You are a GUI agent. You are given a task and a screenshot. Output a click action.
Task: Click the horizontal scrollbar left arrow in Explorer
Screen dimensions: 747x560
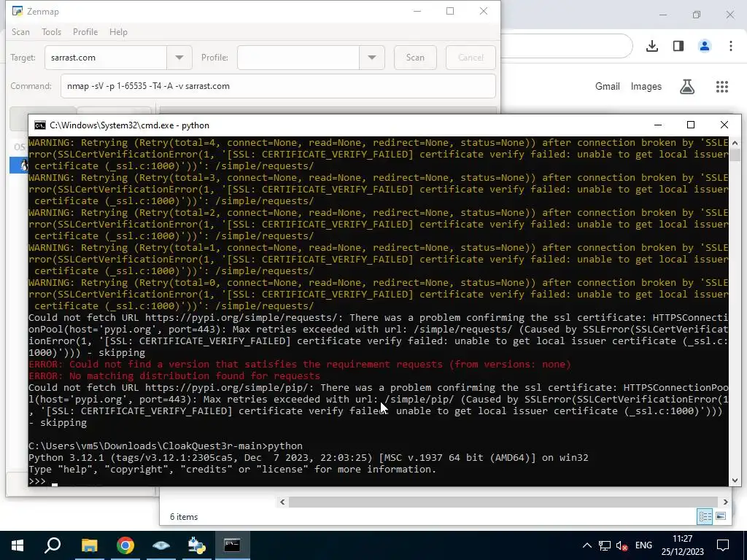click(282, 502)
